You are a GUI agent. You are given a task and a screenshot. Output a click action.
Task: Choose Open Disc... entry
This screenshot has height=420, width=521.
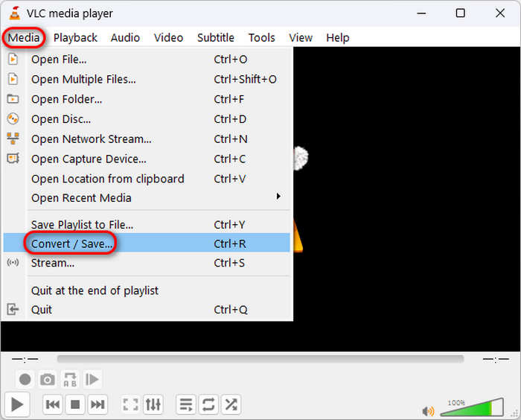[147, 119]
